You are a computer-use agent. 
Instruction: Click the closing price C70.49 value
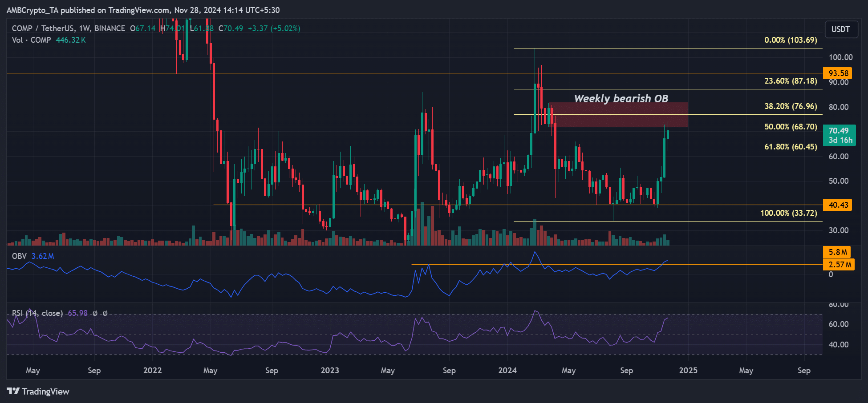pyautogui.click(x=231, y=28)
